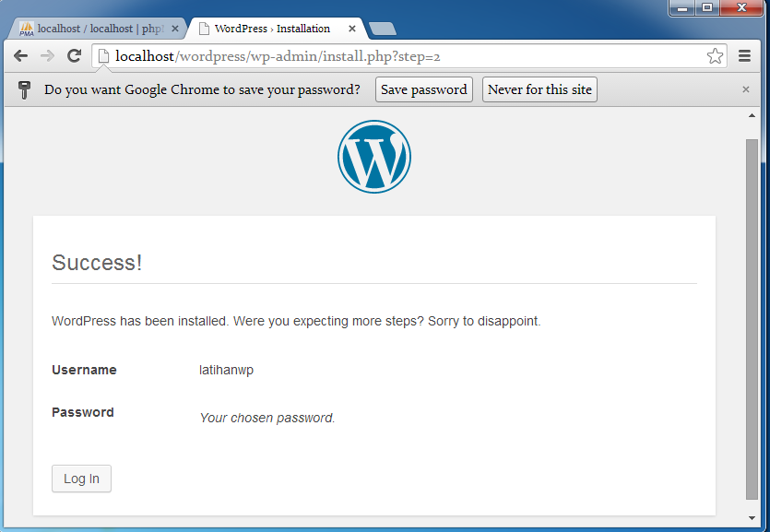Click the page info icon in address bar
Image resolution: width=770 pixels, height=532 pixels.
coord(104,56)
